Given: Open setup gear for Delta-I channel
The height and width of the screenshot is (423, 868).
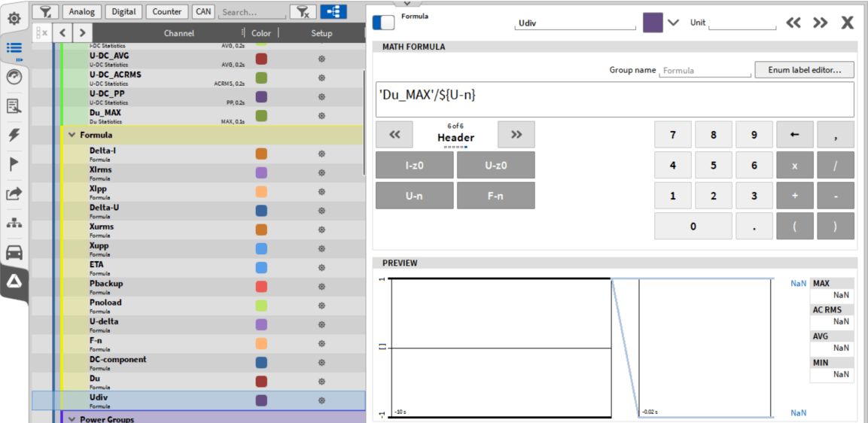Looking at the screenshot, I should 321,154.
